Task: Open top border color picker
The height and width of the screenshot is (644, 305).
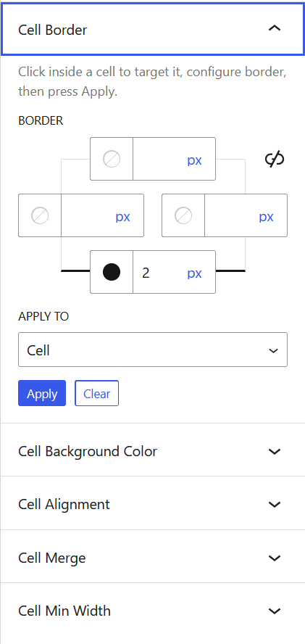Action: tap(112, 159)
